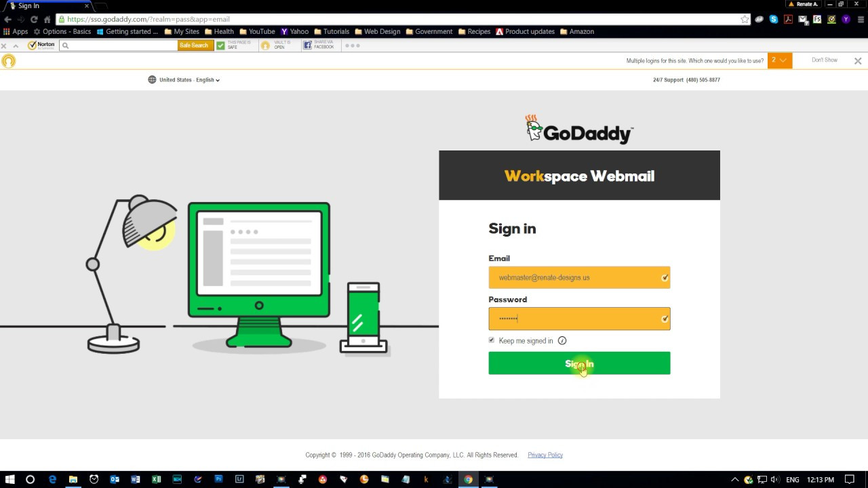Click the Share via Facebook icon
868x488 pixels.
[307, 45]
